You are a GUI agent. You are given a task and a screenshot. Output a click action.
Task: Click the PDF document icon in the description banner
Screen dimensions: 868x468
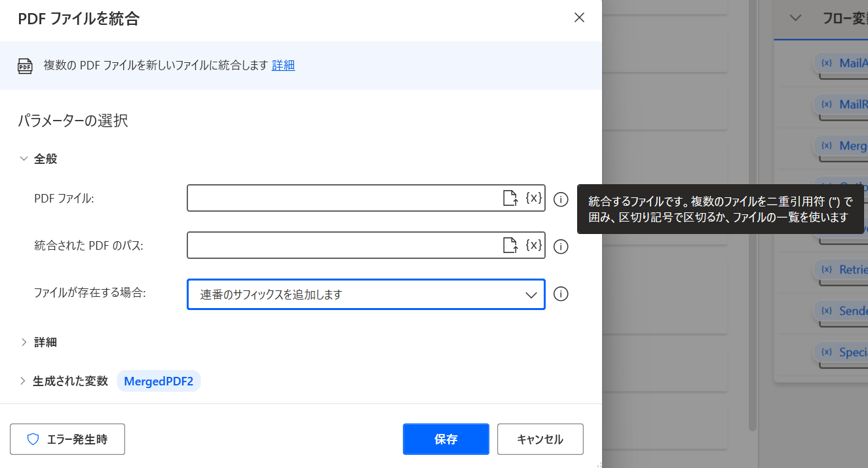[25, 66]
